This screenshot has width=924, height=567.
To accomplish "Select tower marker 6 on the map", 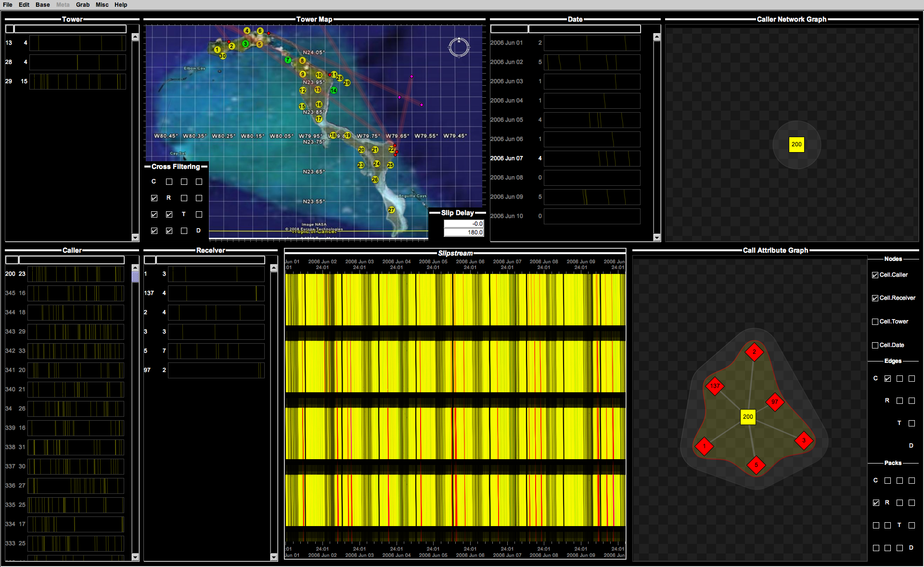I will (260, 31).
